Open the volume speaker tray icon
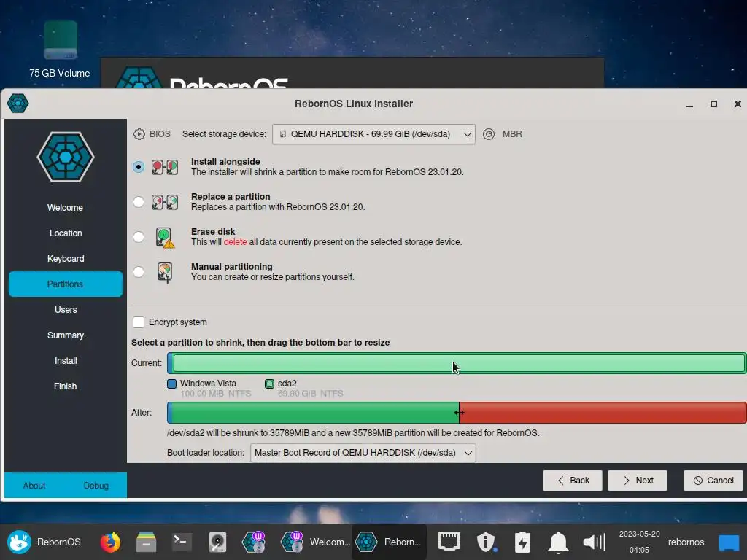Image resolution: width=747 pixels, height=560 pixels. [594, 542]
